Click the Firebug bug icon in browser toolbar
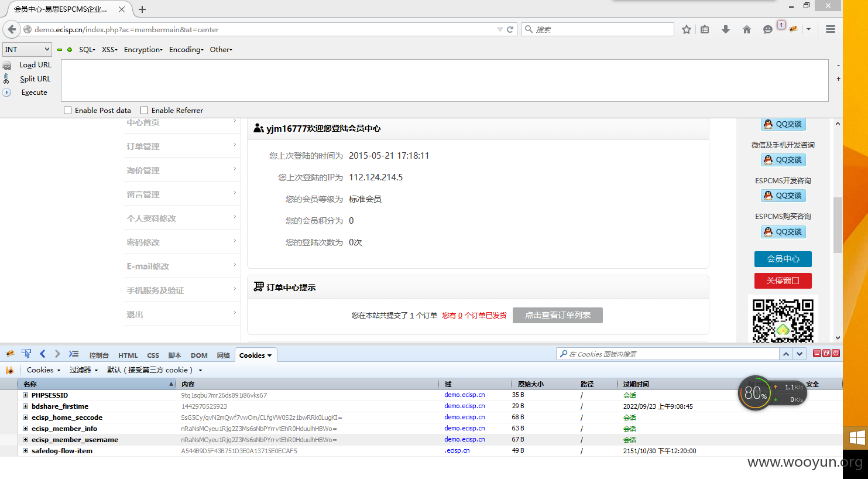The image size is (868, 479). (793, 29)
